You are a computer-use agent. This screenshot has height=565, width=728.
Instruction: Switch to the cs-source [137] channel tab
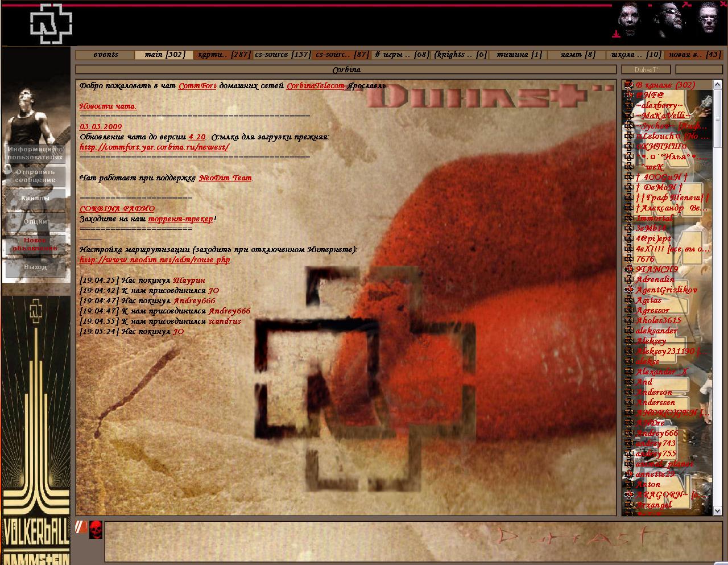pos(282,55)
